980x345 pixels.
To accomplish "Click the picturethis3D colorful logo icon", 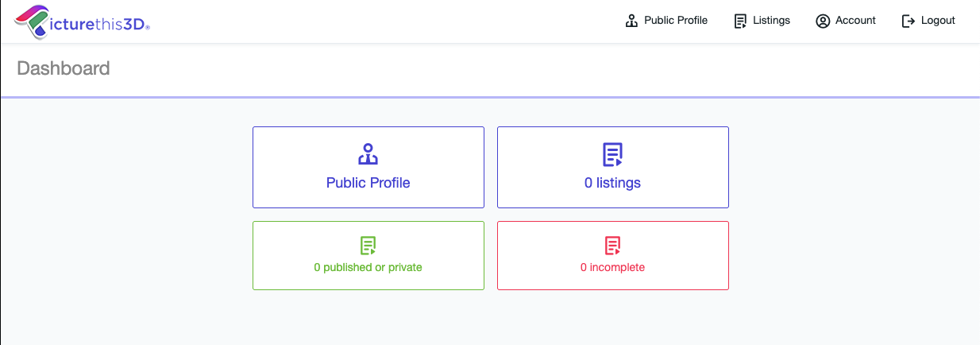I will (32, 21).
